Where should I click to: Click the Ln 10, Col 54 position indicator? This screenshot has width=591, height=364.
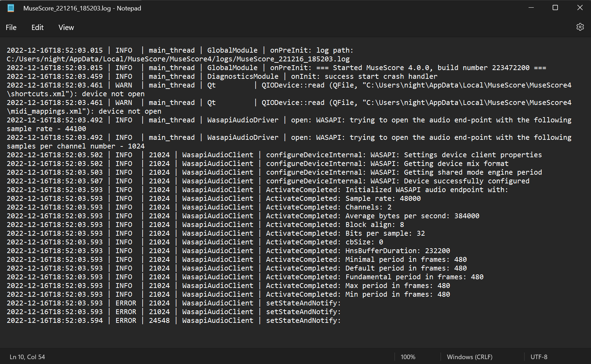click(27, 357)
